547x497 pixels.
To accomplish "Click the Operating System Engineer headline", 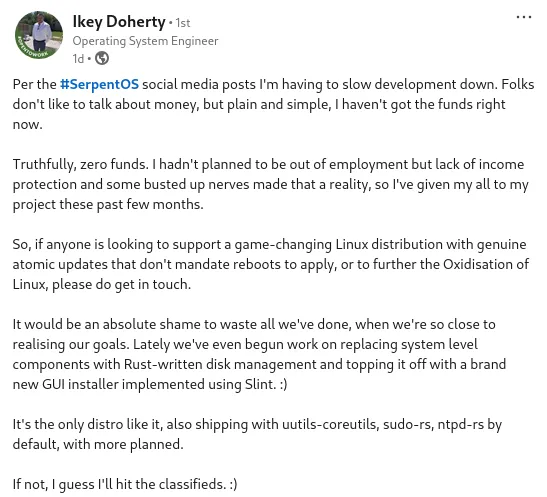I will (145, 41).
